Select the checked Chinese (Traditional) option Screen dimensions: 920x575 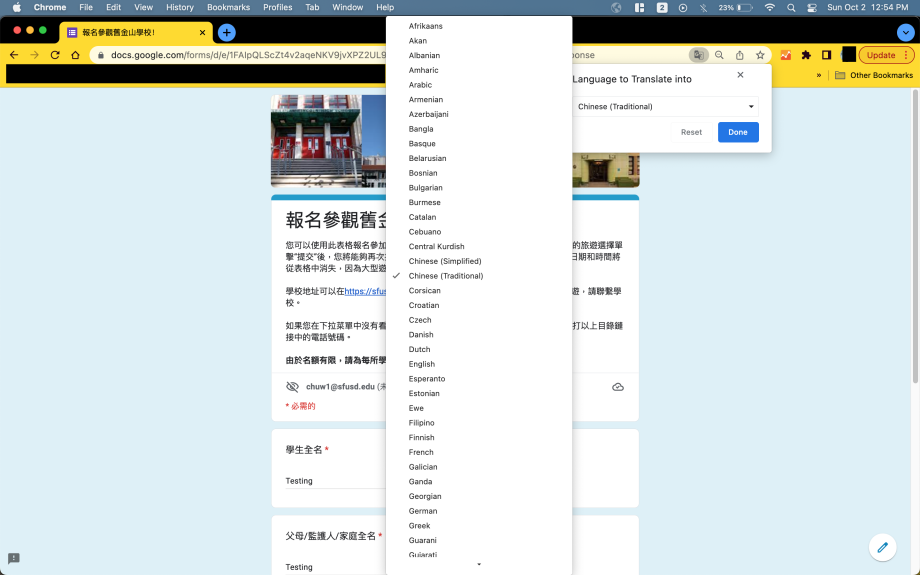(x=446, y=276)
